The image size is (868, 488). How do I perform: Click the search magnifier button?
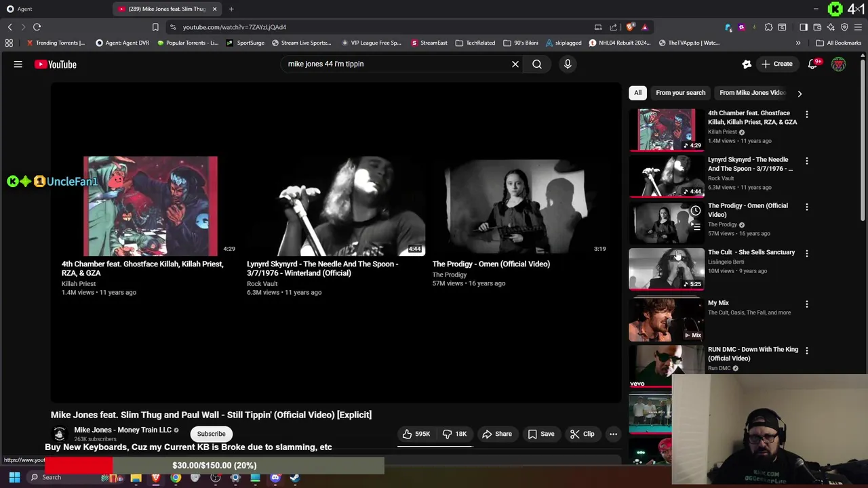[537, 64]
